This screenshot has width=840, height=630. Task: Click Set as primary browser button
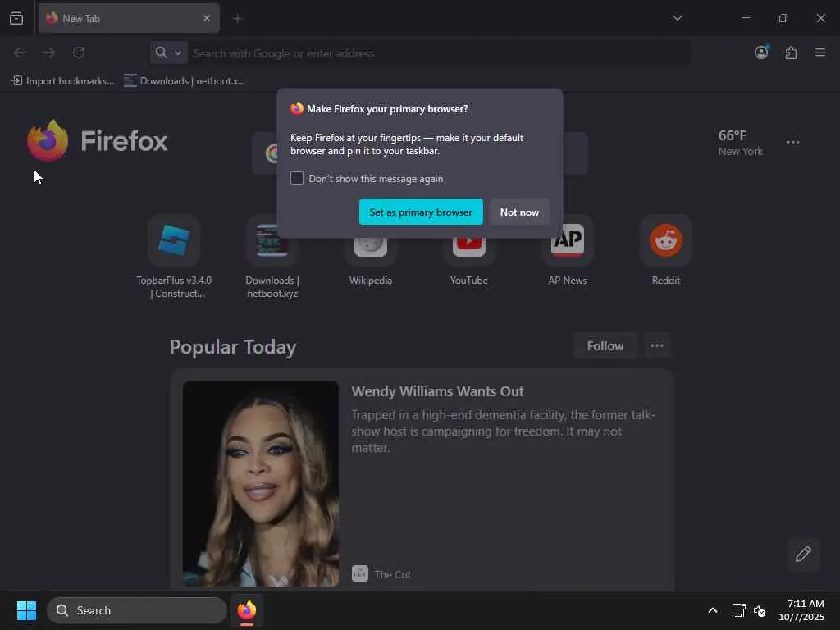(x=421, y=212)
